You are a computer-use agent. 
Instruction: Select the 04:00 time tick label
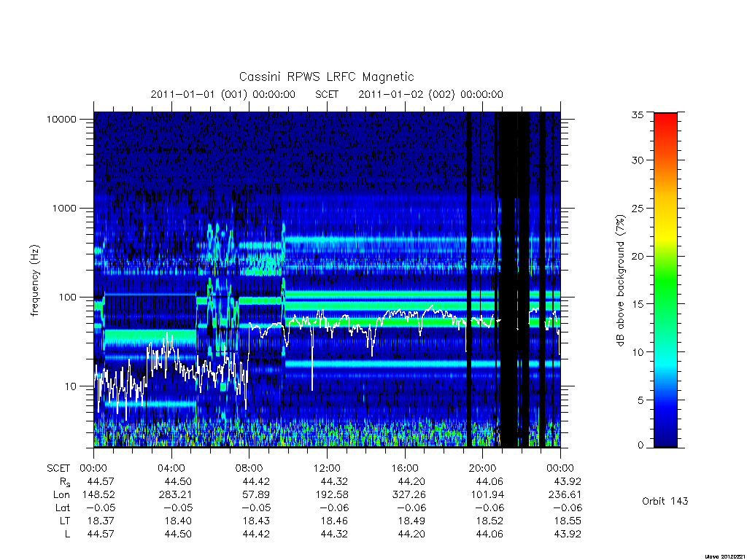click(x=171, y=468)
